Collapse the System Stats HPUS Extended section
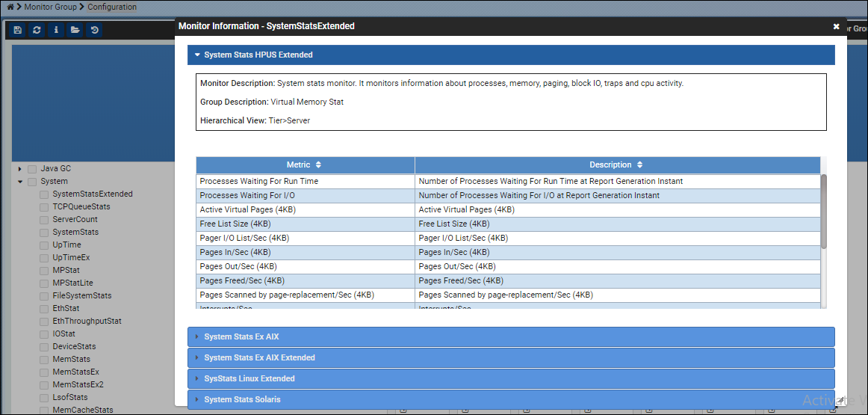Screen dimensions: 868x415 511,55
